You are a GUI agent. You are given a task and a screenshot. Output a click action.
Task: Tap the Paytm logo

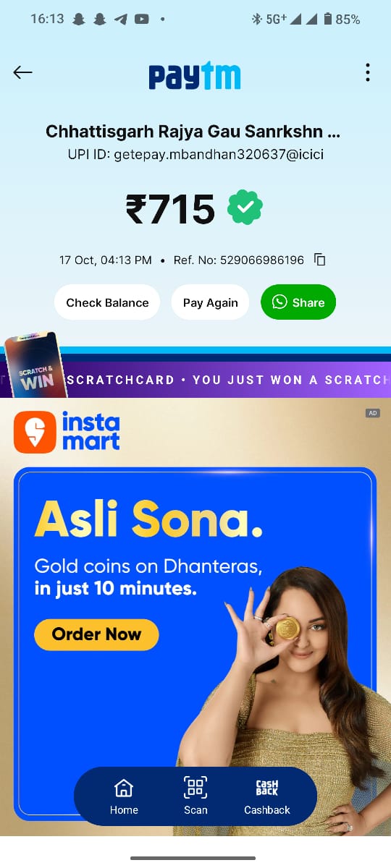[195, 75]
